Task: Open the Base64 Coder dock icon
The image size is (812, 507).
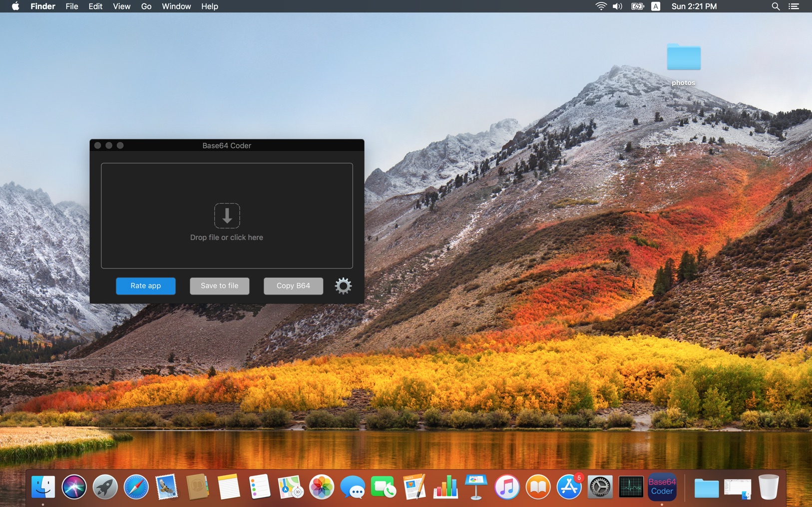Action: [662, 487]
